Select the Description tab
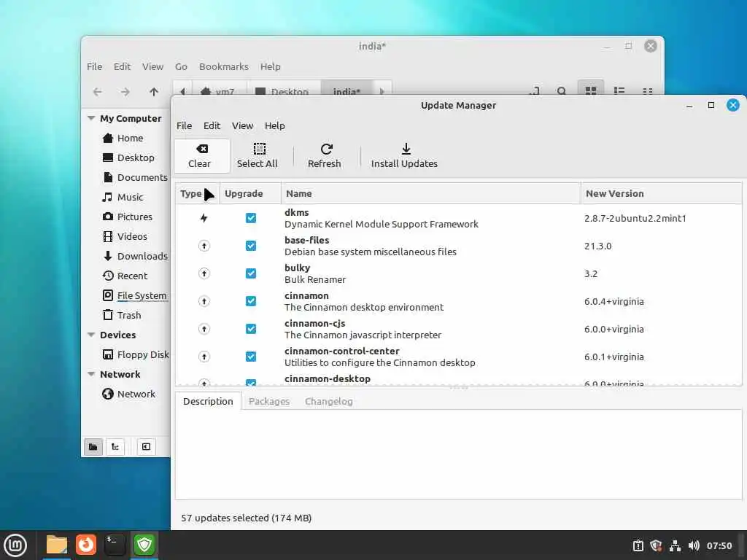This screenshot has height=560, width=747. [x=208, y=402]
